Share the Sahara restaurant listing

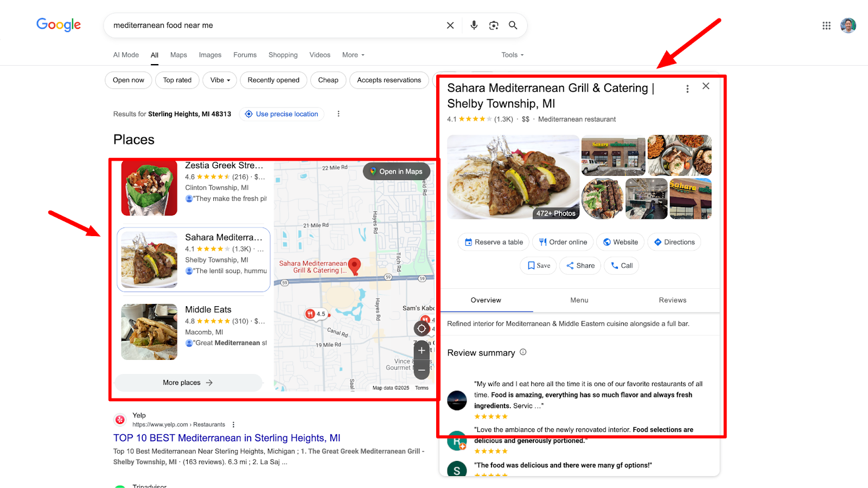point(580,265)
